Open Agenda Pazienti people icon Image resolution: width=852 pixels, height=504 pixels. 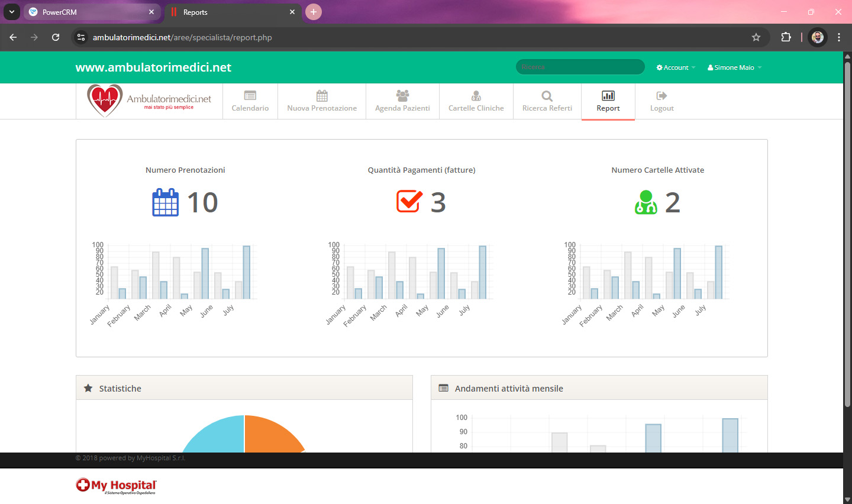(402, 96)
